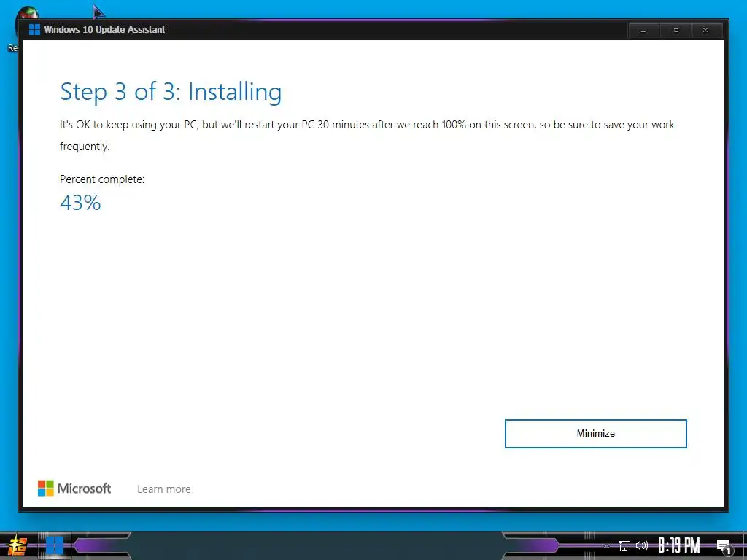Click the 43% progress value
Viewport: 747px width, 560px height.
point(80,203)
